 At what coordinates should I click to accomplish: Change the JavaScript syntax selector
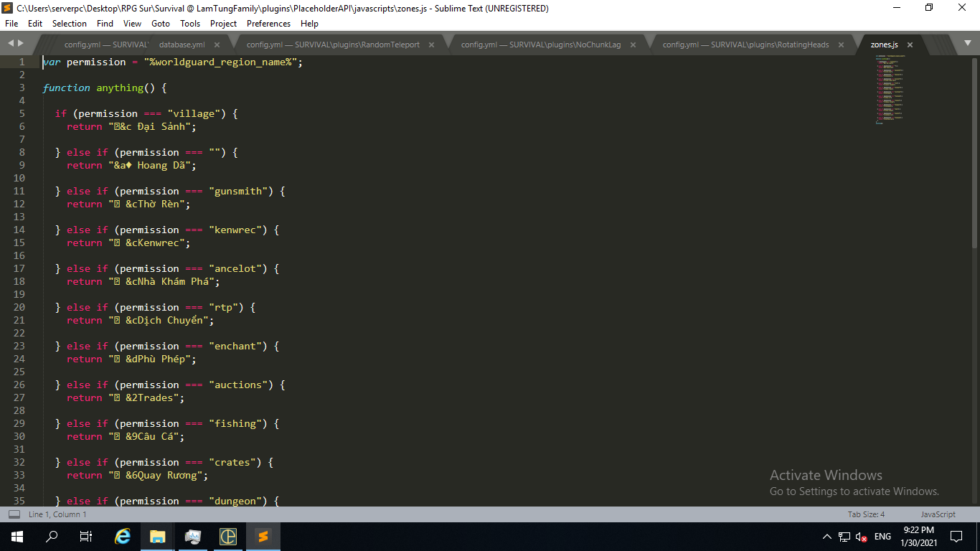938,514
